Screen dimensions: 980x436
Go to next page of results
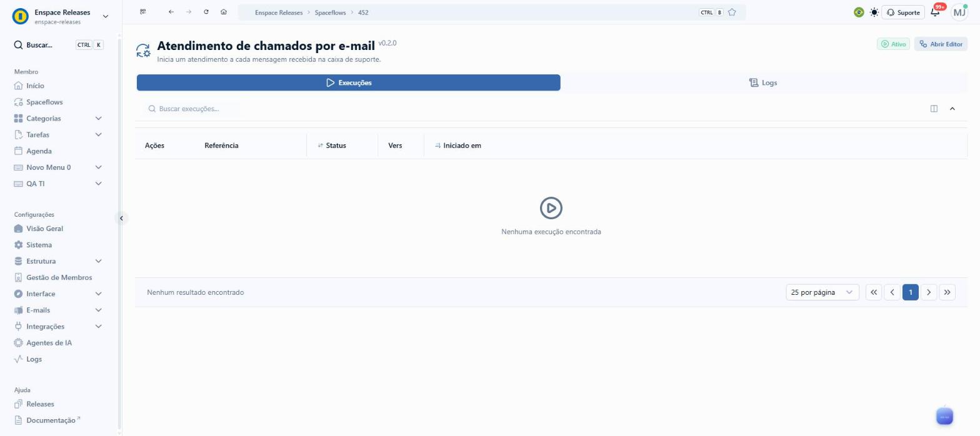tap(929, 292)
